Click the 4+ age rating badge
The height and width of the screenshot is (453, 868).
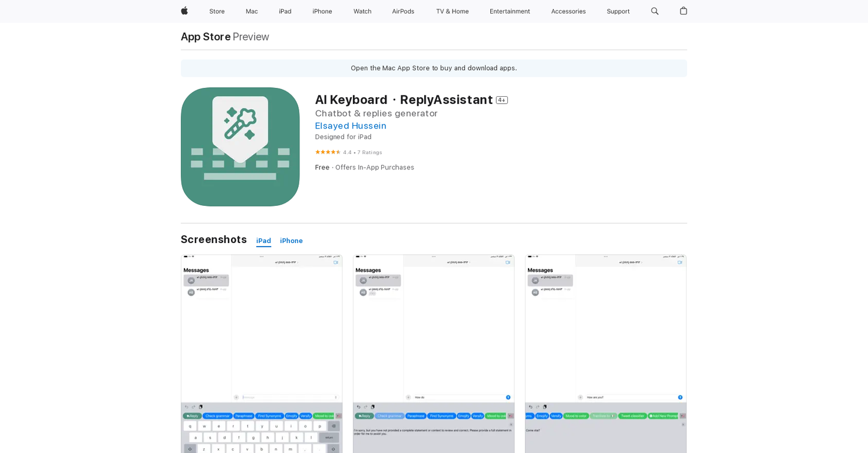pos(501,100)
